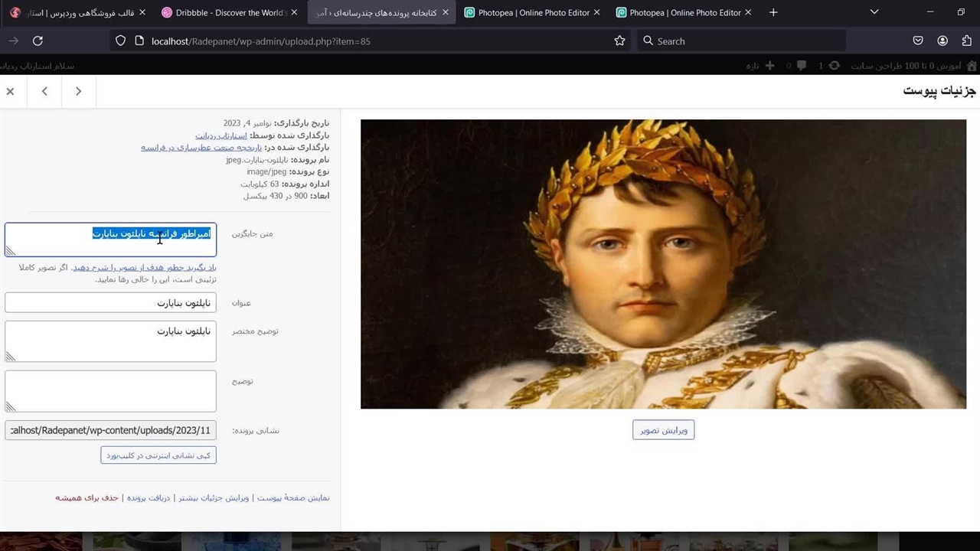980x551 pixels.
Task: Close the attachment details dialog
Action: 10,92
